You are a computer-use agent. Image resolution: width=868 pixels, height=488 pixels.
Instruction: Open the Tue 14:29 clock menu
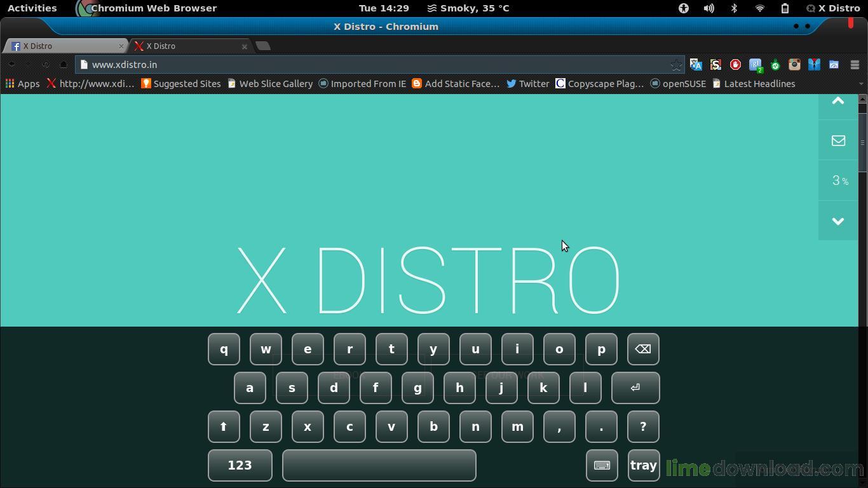384,8
